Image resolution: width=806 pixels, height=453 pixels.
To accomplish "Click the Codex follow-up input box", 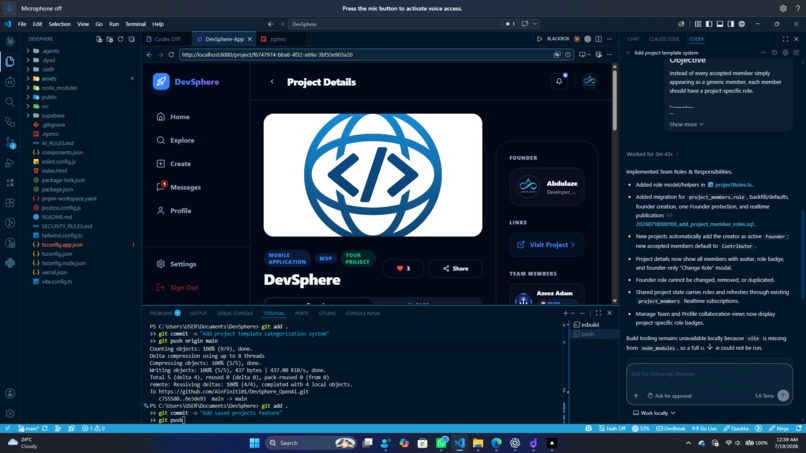I will (709, 374).
